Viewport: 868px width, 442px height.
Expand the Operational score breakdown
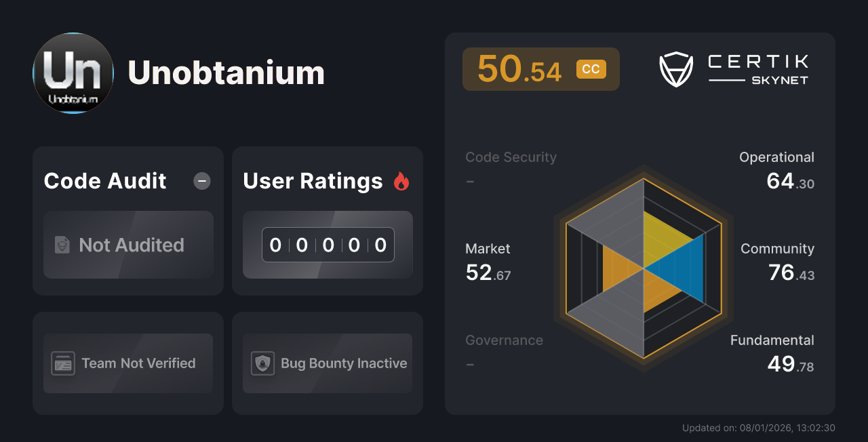tap(776, 169)
